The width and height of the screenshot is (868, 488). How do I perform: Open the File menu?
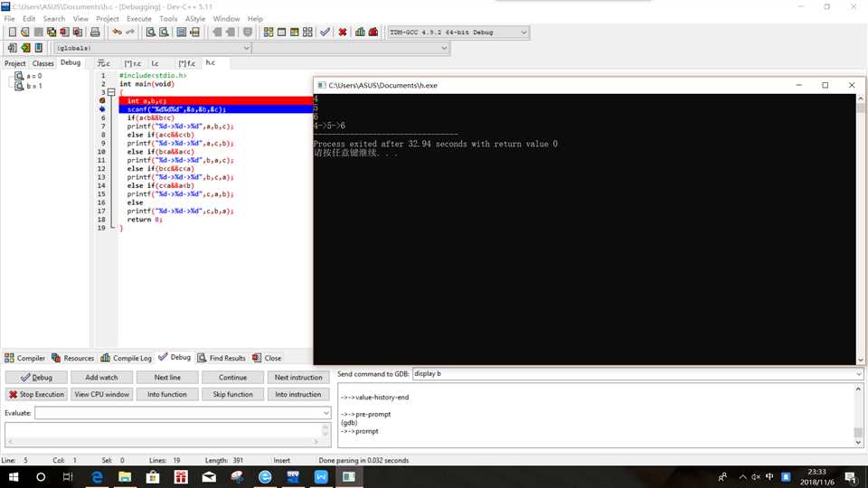point(9,19)
